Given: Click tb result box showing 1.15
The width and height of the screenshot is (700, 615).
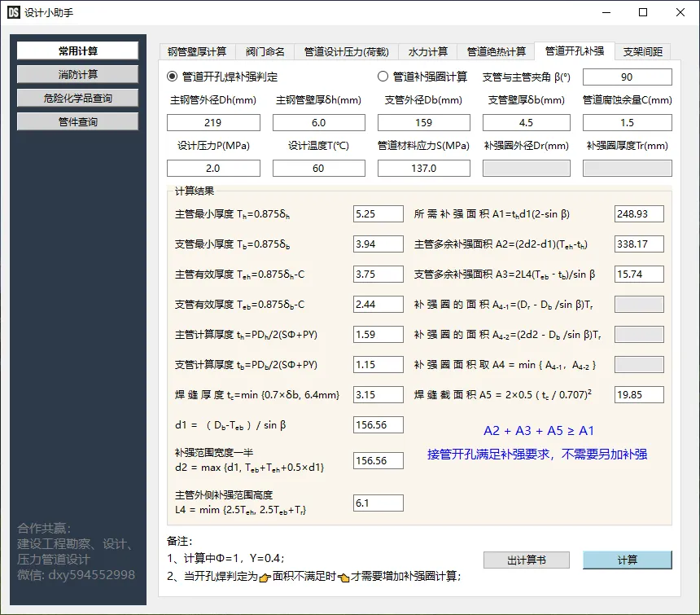Looking at the screenshot, I should [x=378, y=364].
